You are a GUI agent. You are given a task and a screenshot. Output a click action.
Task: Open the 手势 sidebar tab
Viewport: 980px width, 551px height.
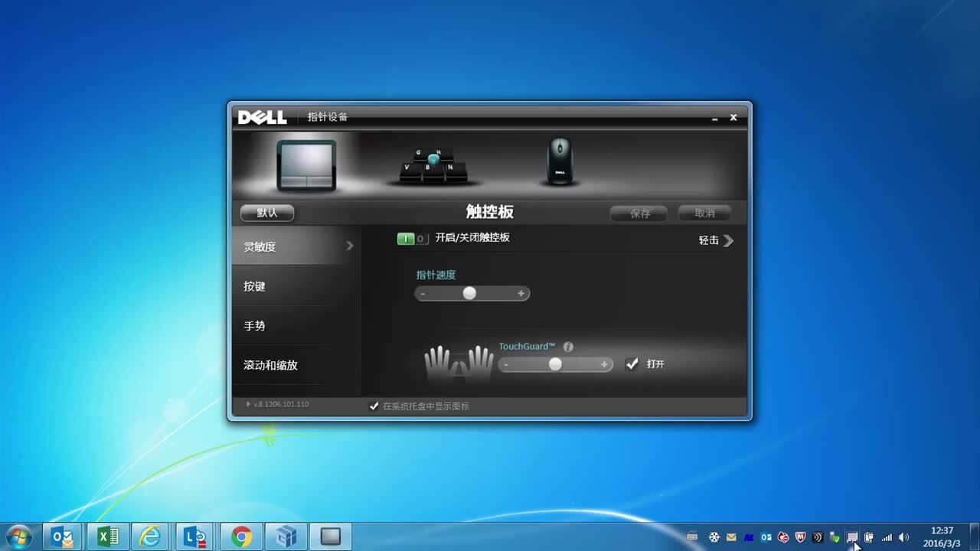pyautogui.click(x=296, y=326)
